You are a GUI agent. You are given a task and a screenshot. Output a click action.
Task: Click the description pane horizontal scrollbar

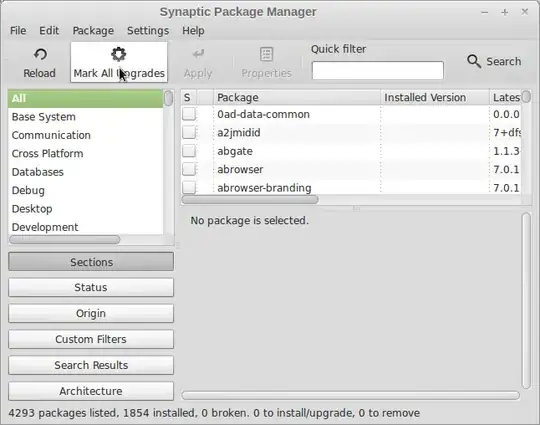click(350, 395)
